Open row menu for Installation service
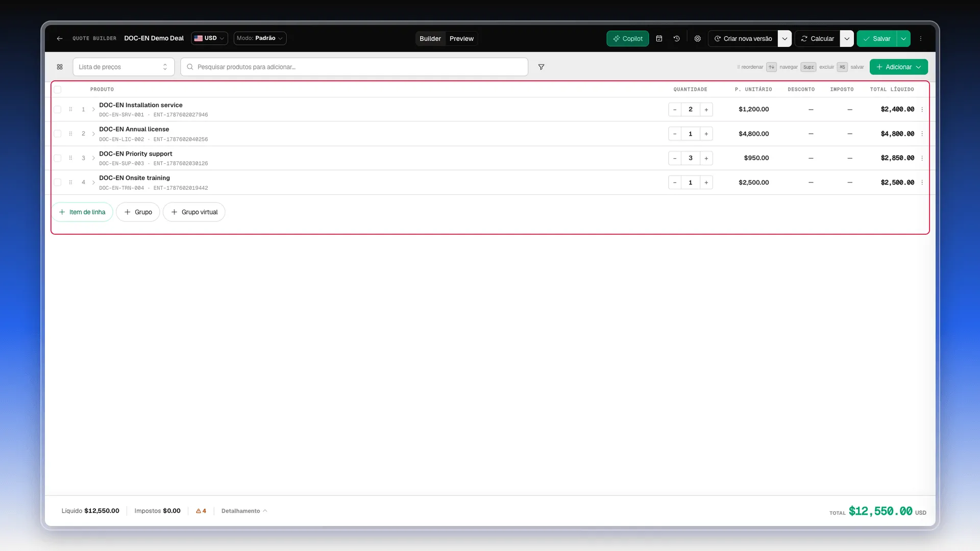The image size is (980, 551). 922,109
